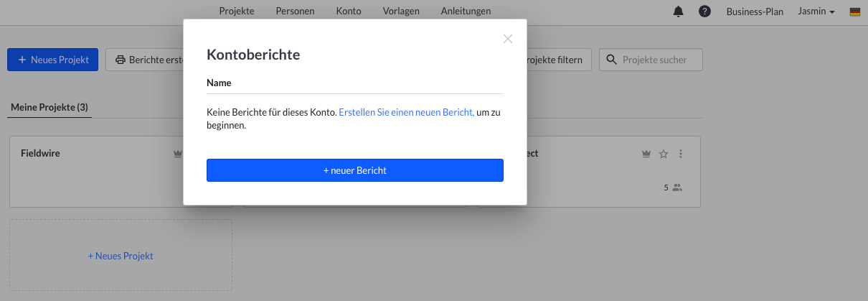Screen dimensions: 868x301
Task: Star the right project card as favorite
Action: (x=664, y=154)
